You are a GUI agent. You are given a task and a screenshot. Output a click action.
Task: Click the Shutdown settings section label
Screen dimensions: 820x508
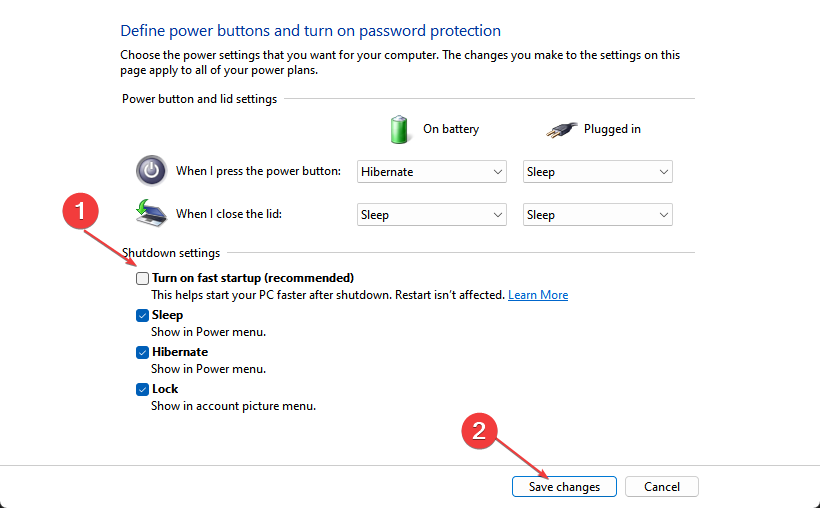click(171, 253)
